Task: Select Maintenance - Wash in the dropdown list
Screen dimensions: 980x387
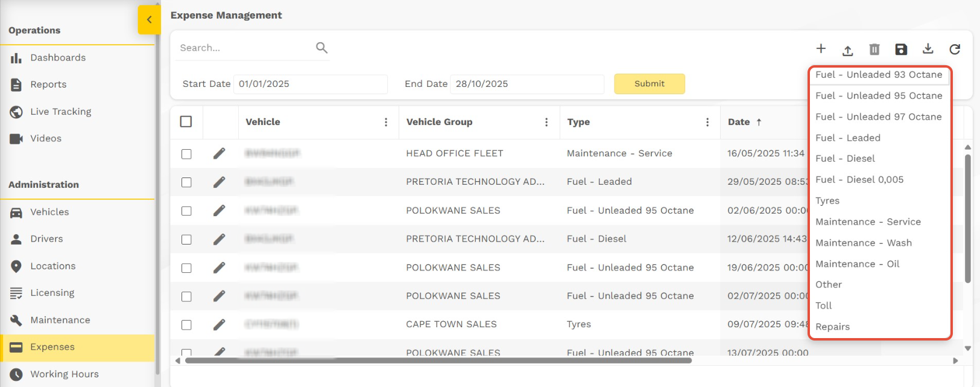Action: [x=864, y=243]
